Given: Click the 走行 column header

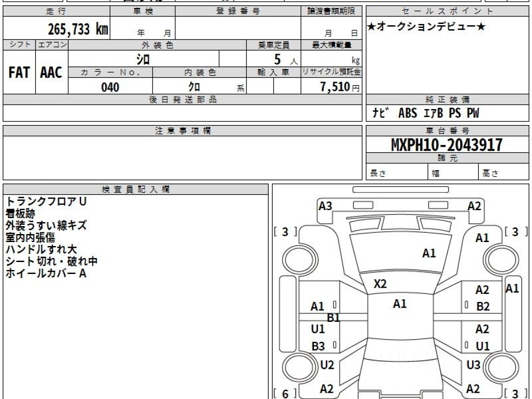Looking at the screenshot, I should (x=56, y=12).
